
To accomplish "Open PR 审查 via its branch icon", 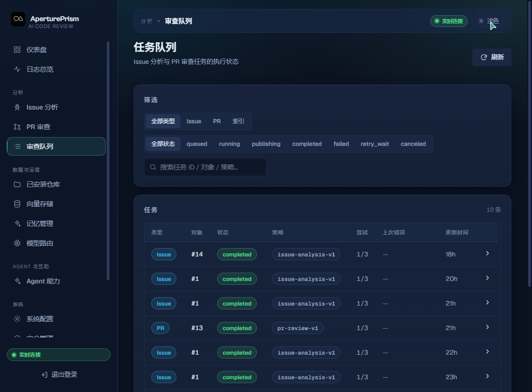I will point(17,127).
